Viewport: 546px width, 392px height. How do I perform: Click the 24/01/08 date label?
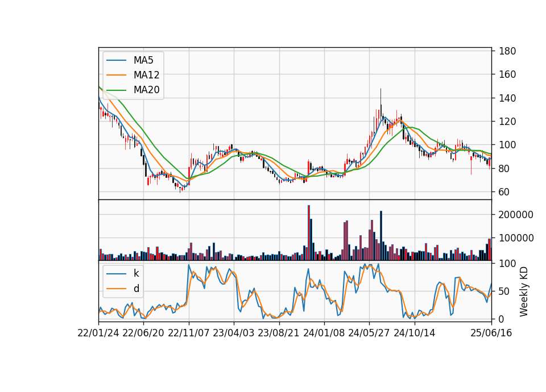coord(324,333)
